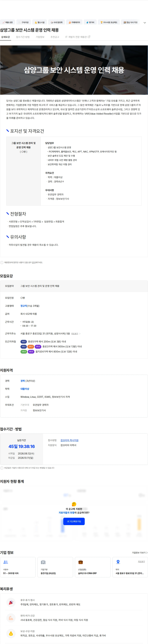148x644 pixels.
Task: Click the 솔루션·SI·CRM·ERP card text
Action: coord(87,573)
